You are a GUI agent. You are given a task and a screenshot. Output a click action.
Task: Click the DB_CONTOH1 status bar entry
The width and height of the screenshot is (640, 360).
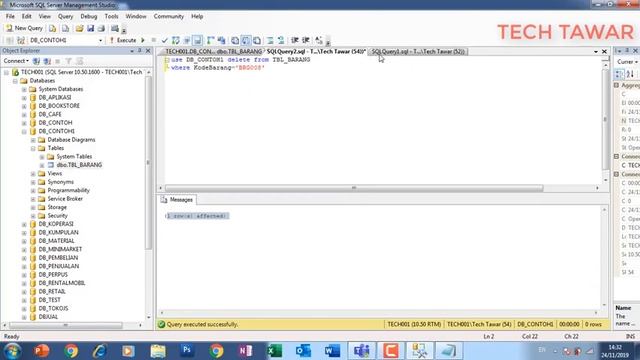[535, 324]
